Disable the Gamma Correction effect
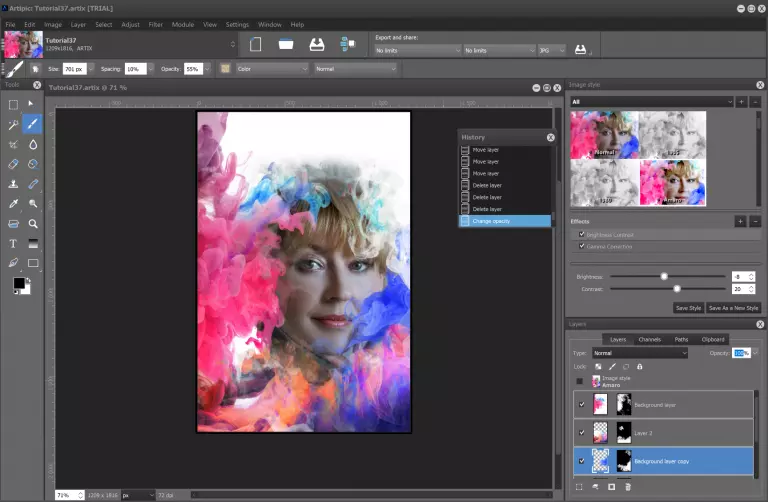Viewport: 768px width, 502px height. (582, 246)
